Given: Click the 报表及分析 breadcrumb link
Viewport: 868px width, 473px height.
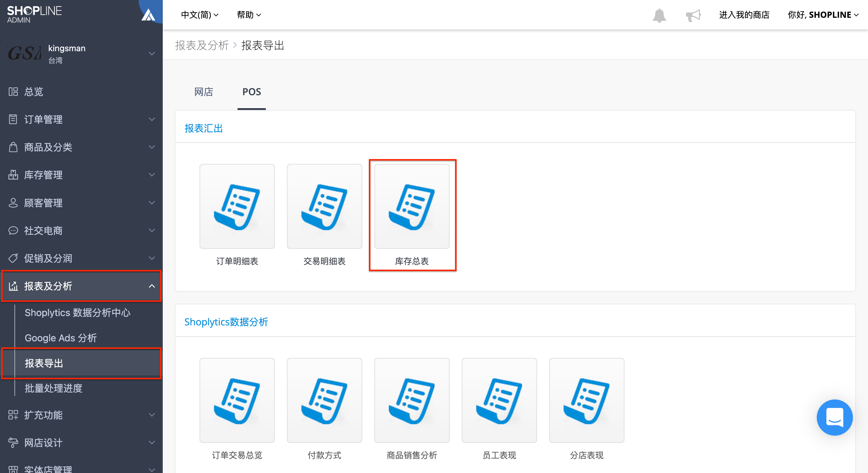Looking at the screenshot, I should coord(202,45).
